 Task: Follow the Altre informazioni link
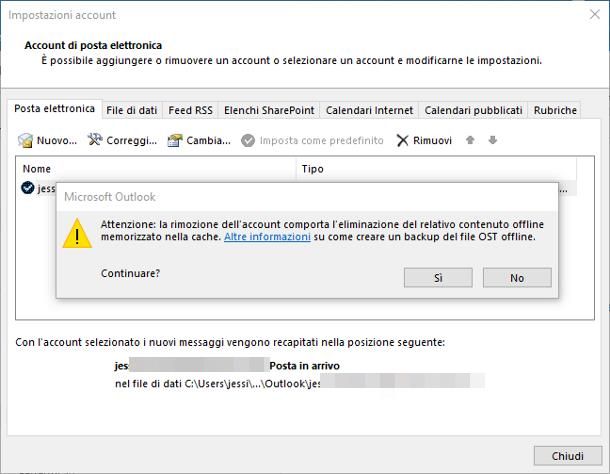pyautogui.click(x=267, y=237)
